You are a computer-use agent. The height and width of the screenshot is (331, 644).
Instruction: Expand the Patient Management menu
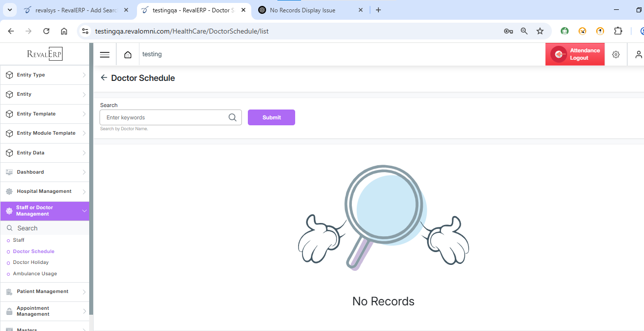44,292
